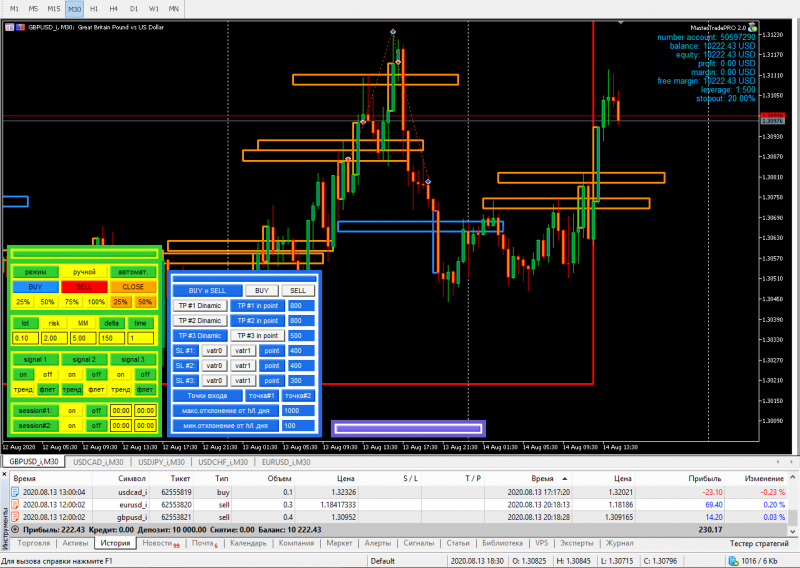Switch to the Новости tab

tap(160, 543)
